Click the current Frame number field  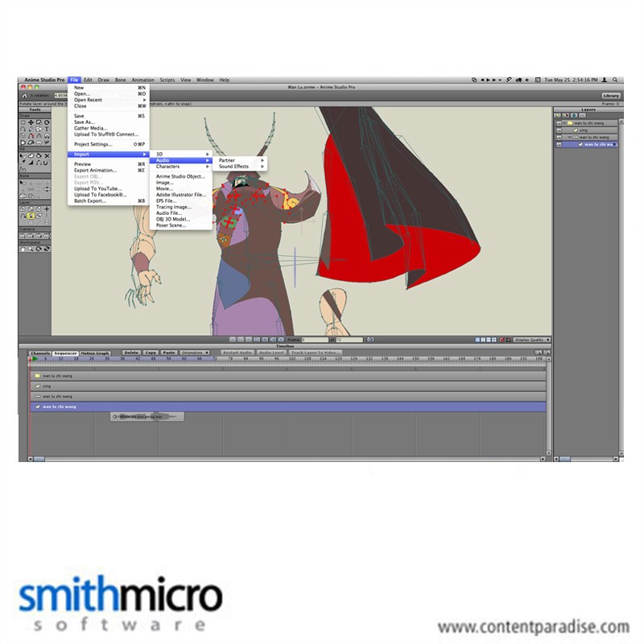(315, 340)
